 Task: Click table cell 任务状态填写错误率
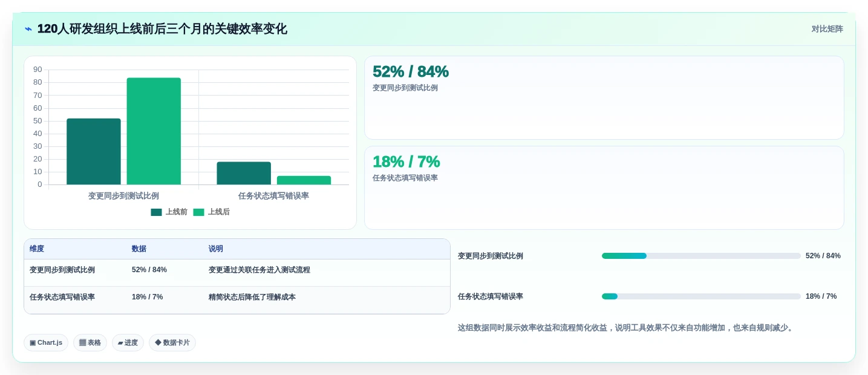pos(62,297)
